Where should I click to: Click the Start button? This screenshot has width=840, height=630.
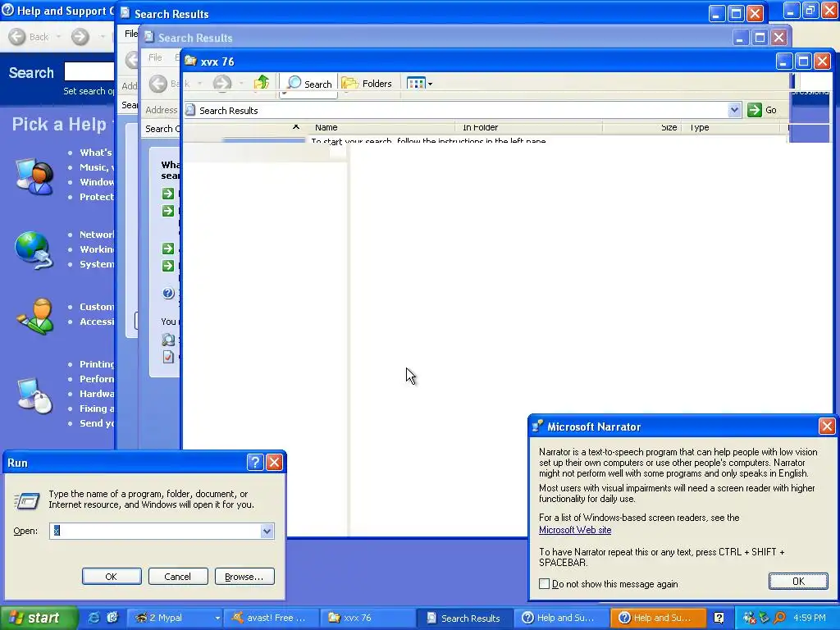pos(39,618)
